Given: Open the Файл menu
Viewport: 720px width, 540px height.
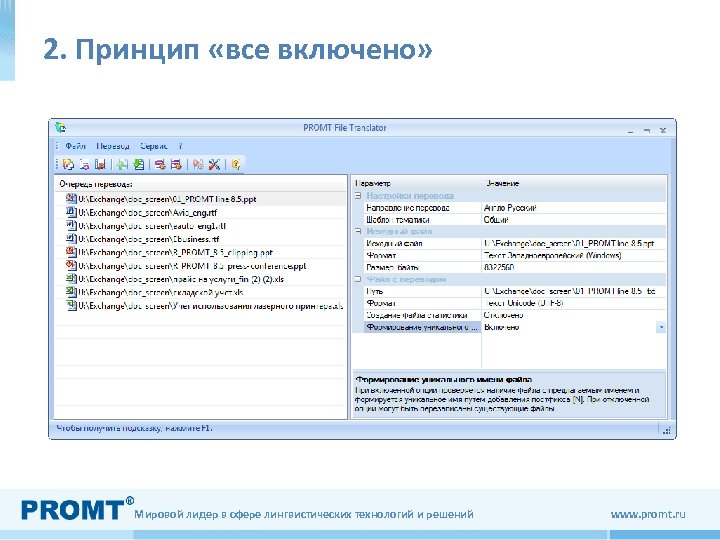Looking at the screenshot, I should pyautogui.click(x=76, y=146).
